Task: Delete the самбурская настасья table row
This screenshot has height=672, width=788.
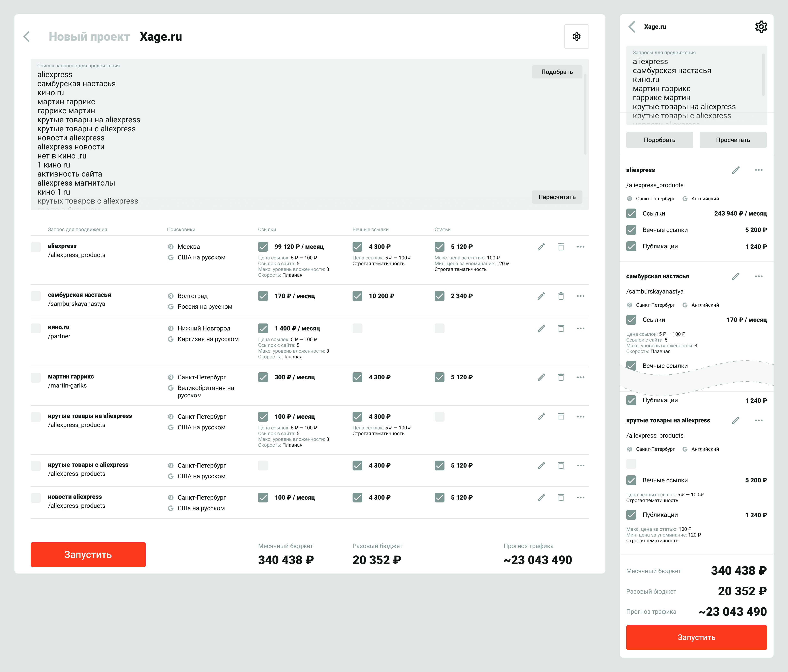Action: click(561, 296)
